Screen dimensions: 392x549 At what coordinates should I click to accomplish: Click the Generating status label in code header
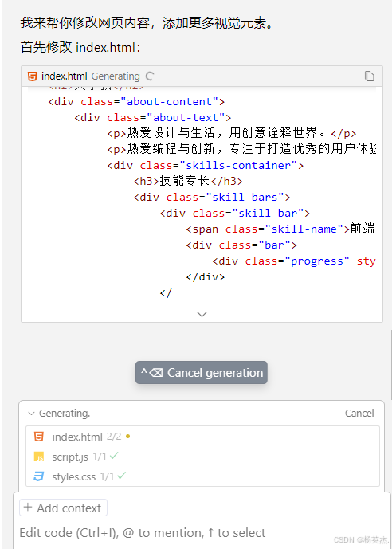[x=116, y=76]
